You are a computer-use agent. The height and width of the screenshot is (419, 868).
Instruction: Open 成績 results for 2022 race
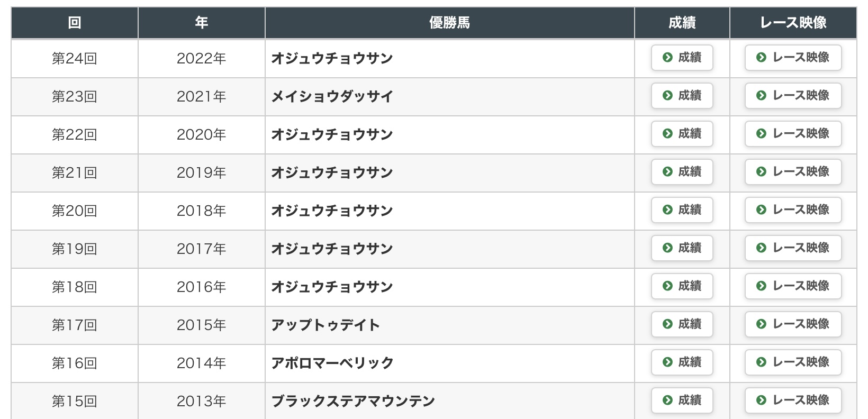[682, 58]
